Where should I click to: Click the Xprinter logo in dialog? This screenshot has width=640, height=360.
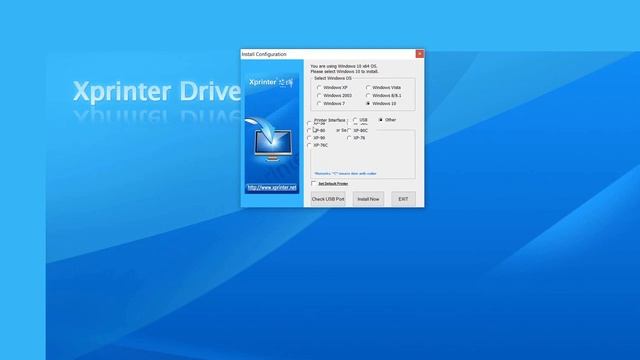click(x=271, y=82)
